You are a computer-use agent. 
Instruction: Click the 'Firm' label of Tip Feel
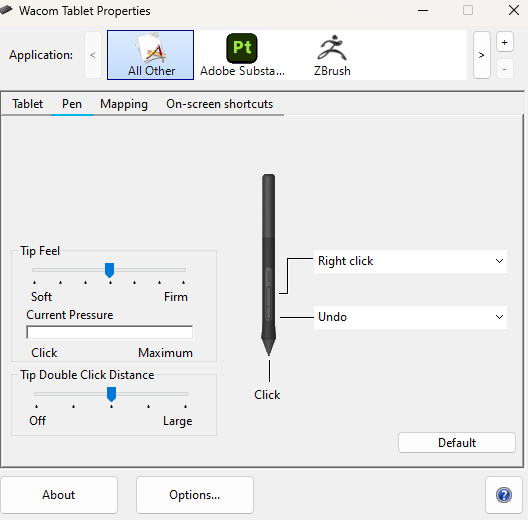(175, 297)
